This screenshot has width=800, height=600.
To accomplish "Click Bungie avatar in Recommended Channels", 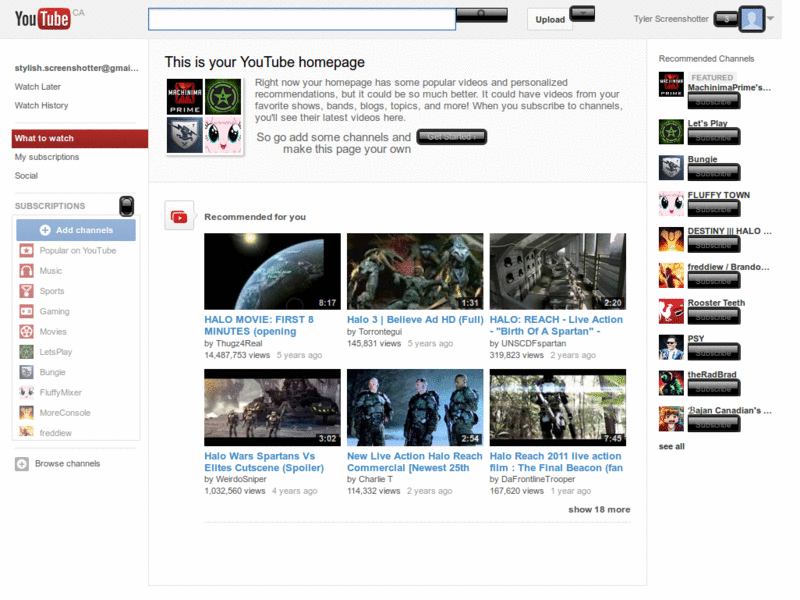I will [671, 168].
